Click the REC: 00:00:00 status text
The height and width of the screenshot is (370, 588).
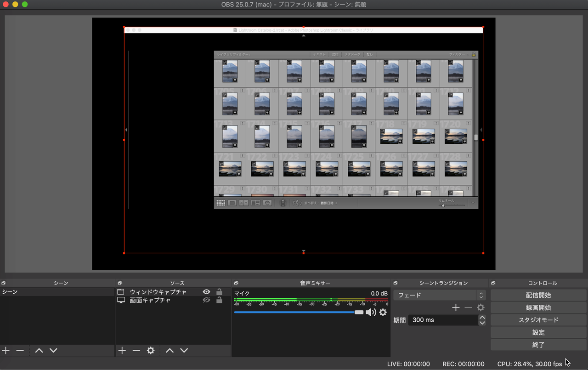point(463,364)
